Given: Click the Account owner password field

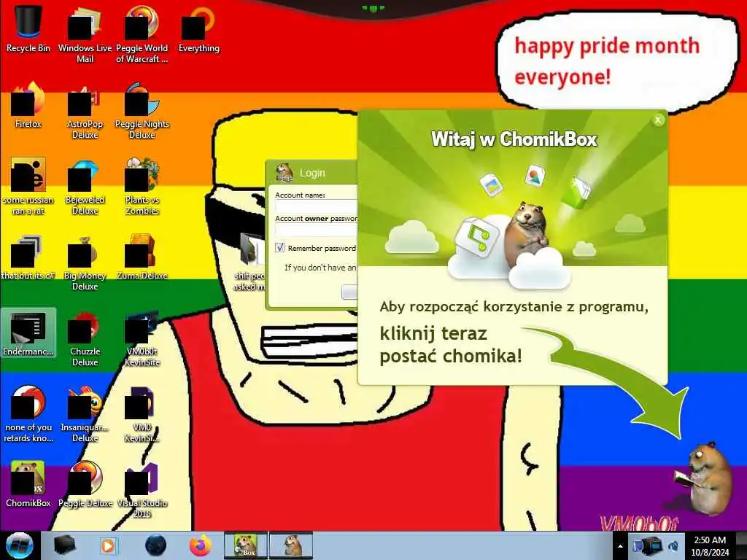Looking at the screenshot, I should 316,230.
